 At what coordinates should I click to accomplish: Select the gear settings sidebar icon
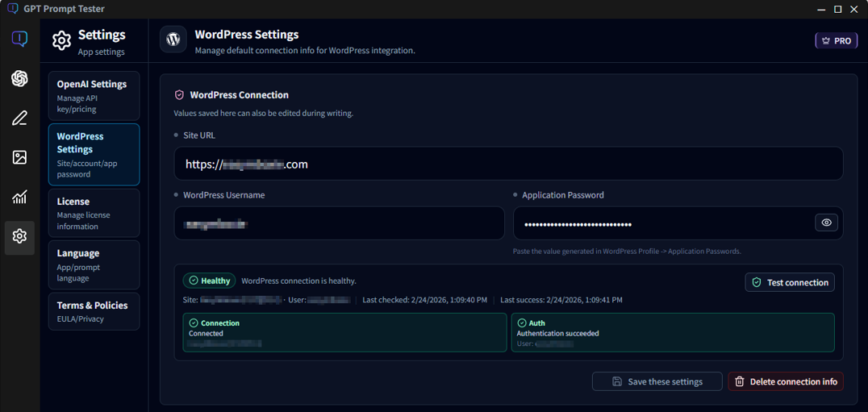point(19,237)
